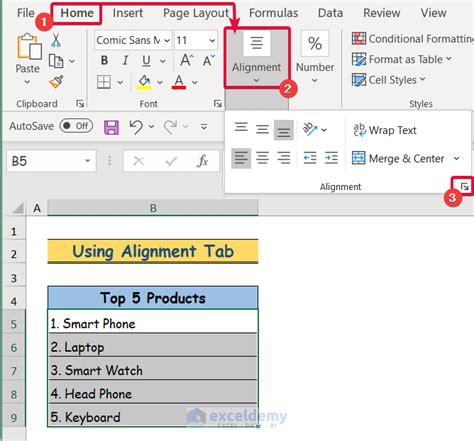Open the Font Color dropdown arrow
This screenshot has height=441, width=474.
click(195, 82)
